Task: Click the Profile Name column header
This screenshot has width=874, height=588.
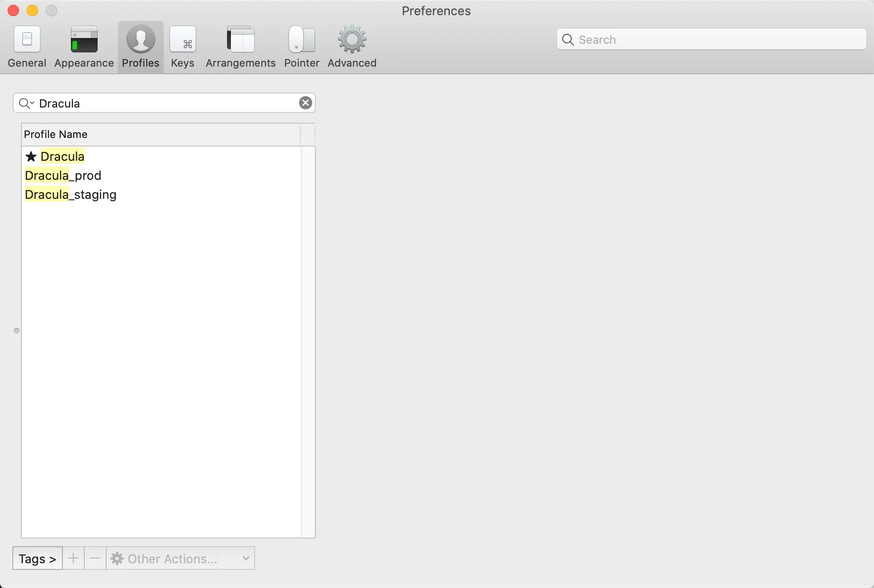Action: coord(161,135)
